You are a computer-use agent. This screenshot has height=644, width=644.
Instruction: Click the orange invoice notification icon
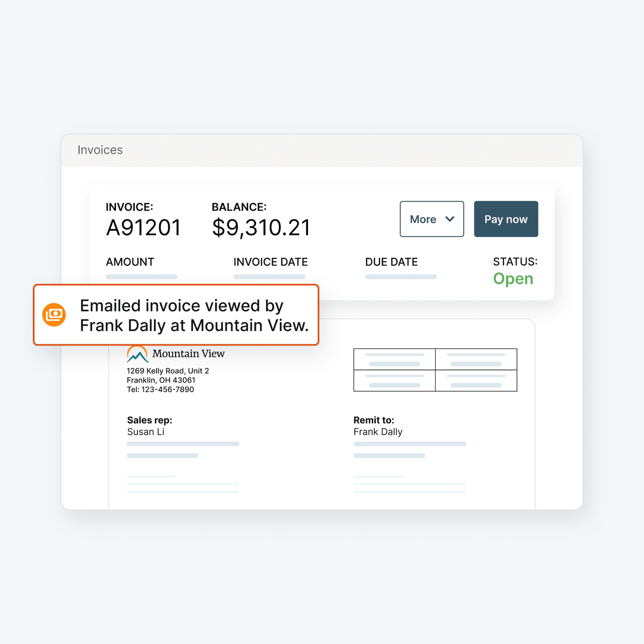pos(54,315)
